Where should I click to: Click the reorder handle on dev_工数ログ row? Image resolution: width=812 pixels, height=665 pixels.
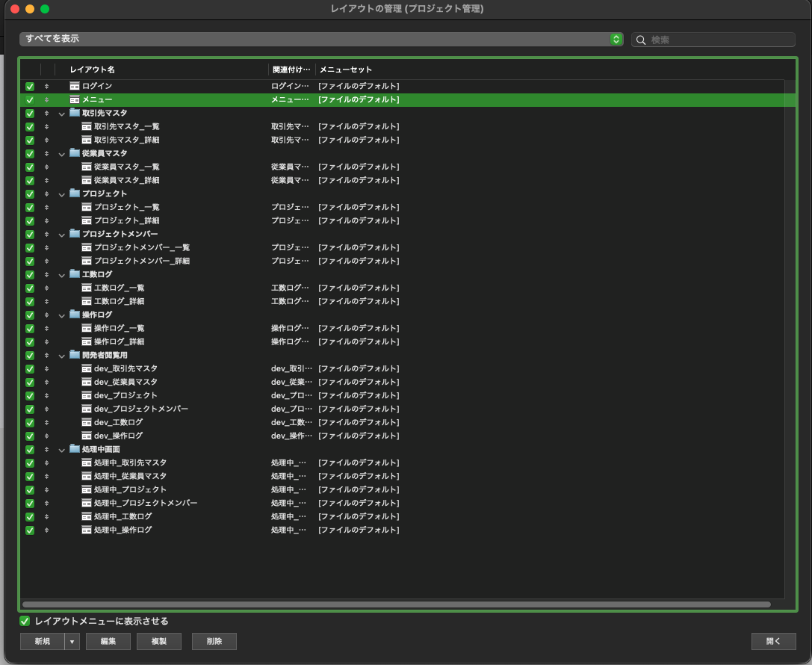pyautogui.click(x=46, y=423)
